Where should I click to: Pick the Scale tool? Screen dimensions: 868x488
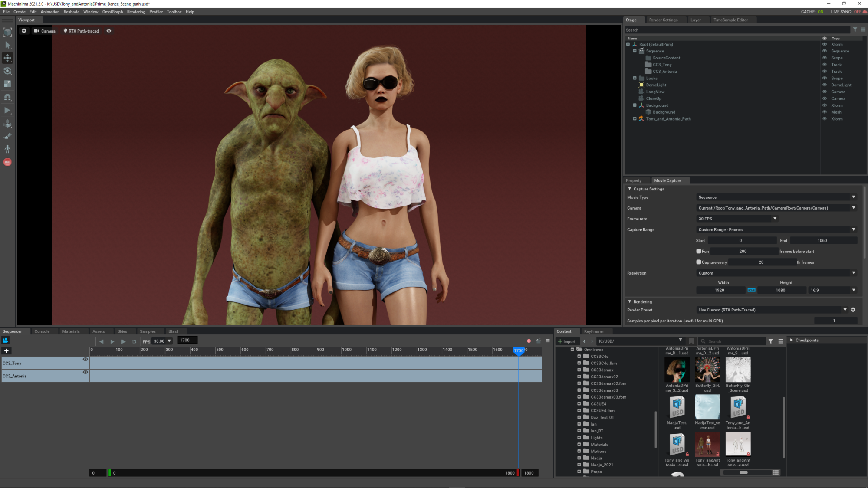click(7, 84)
